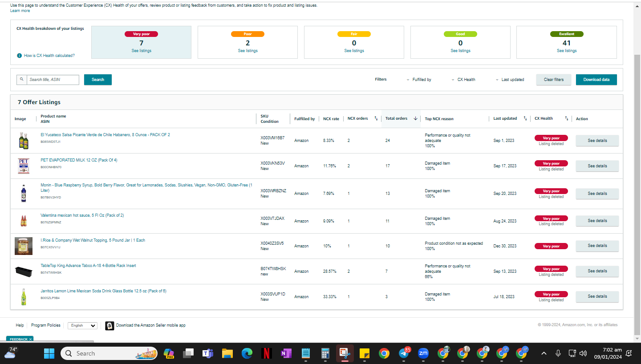The height and width of the screenshot is (364, 641).
Task: Click the Search title, ASIN input field
Action: (x=53, y=80)
